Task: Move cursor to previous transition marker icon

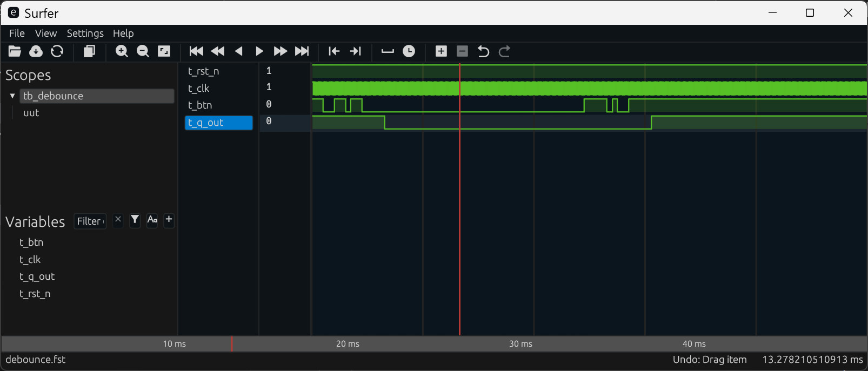Action: (x=334, y=51)
